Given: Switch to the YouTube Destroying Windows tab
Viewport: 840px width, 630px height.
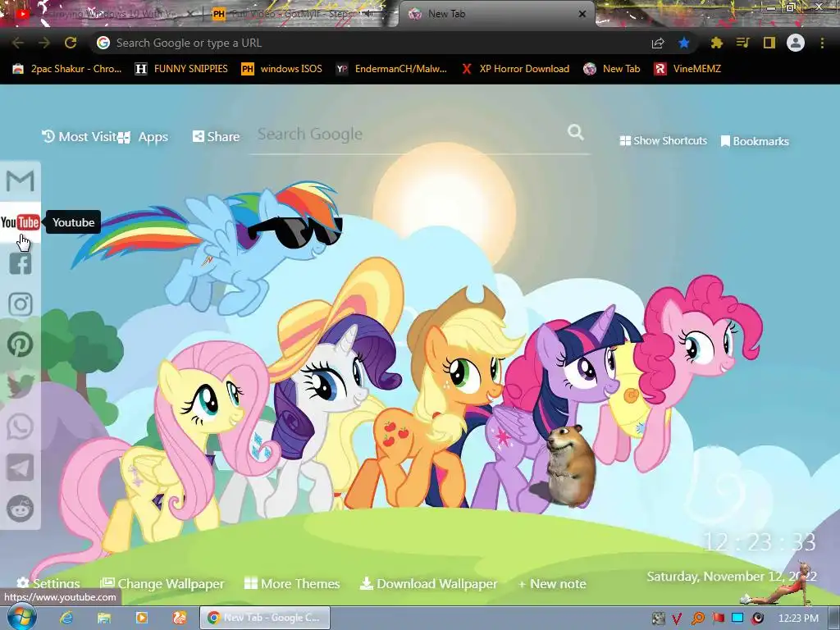Looking at the screenshot, I should (102, 14).
